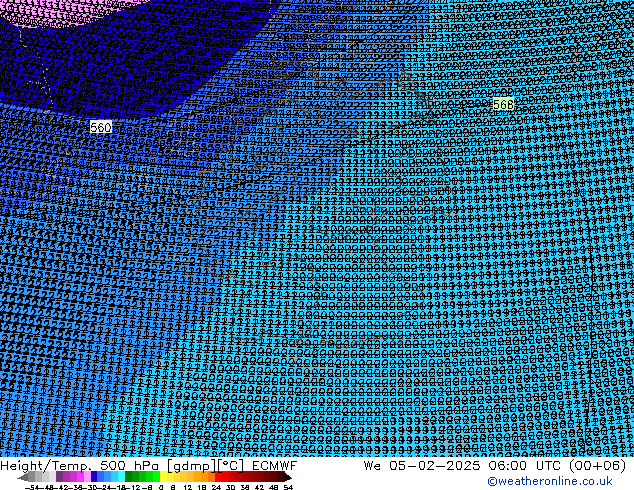Click the ECMWF model label

(275, 466)
